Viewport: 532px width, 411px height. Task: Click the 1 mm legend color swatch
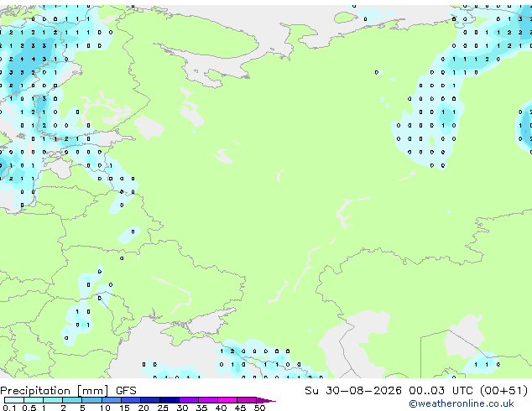53,400
